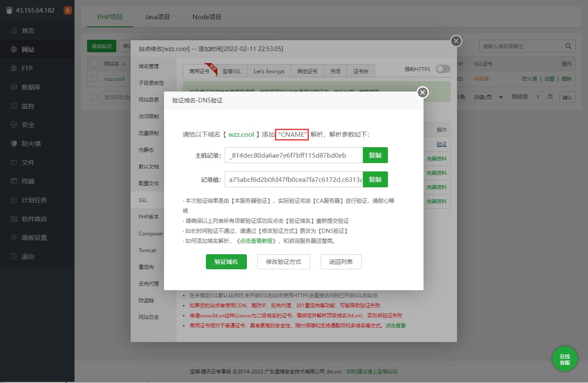Open the 点击查看教程 link
This screenshot has width=588, height=383.
pos(257,241)
